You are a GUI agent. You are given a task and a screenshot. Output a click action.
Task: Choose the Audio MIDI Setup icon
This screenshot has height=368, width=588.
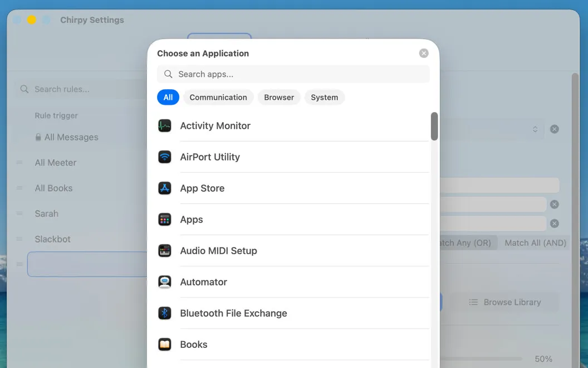165,250
